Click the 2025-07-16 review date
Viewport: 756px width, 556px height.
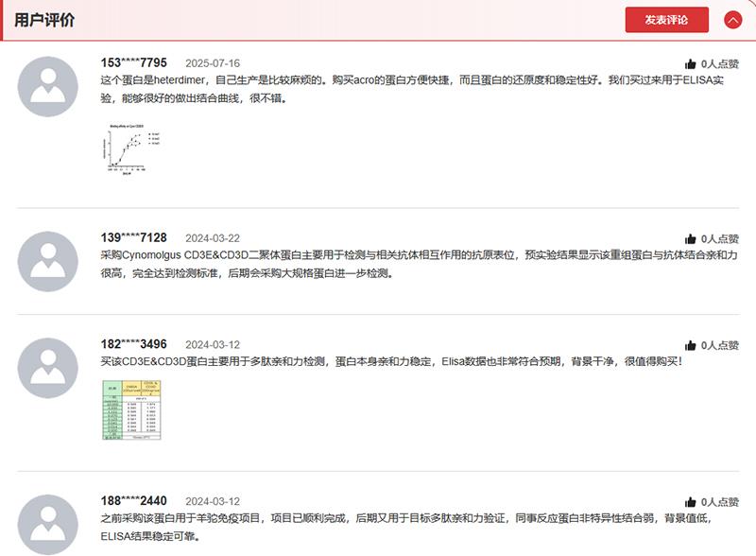pyautogui.click(x=213, y=63)
